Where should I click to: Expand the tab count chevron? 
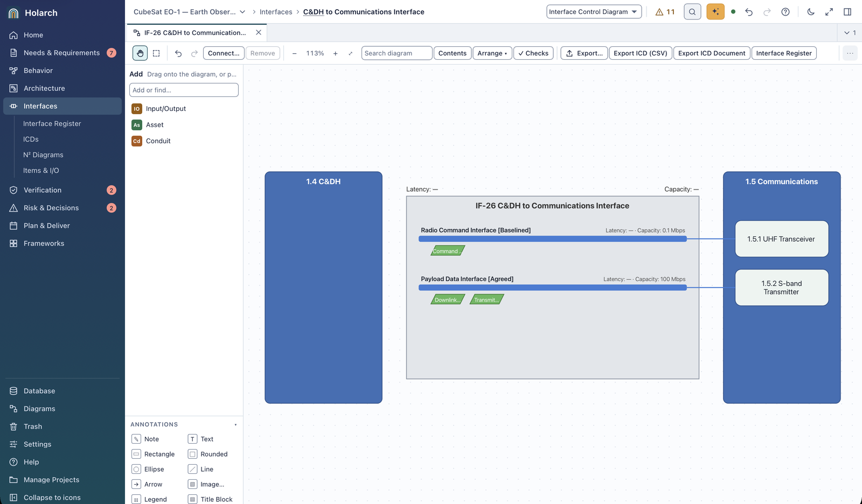click(x=850, y=33)
